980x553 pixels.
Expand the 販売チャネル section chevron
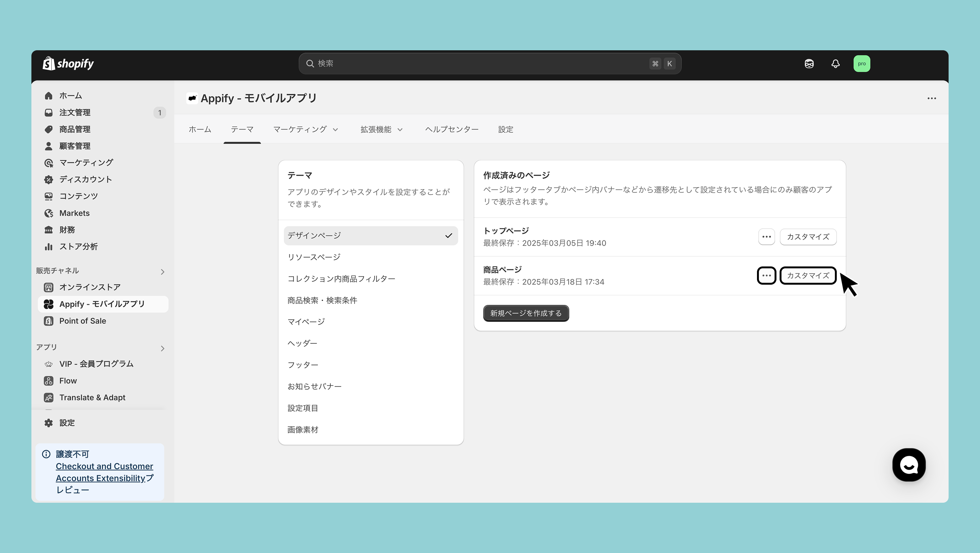coord(162,272)
